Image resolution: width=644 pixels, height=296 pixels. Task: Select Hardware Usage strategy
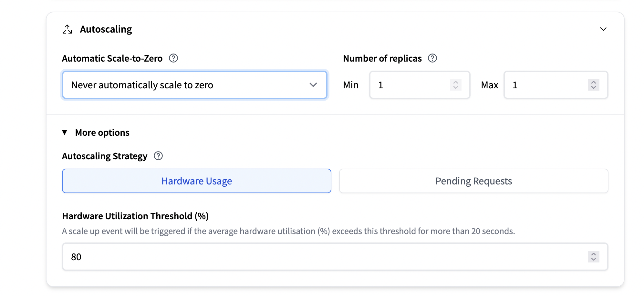pos(196,181)
